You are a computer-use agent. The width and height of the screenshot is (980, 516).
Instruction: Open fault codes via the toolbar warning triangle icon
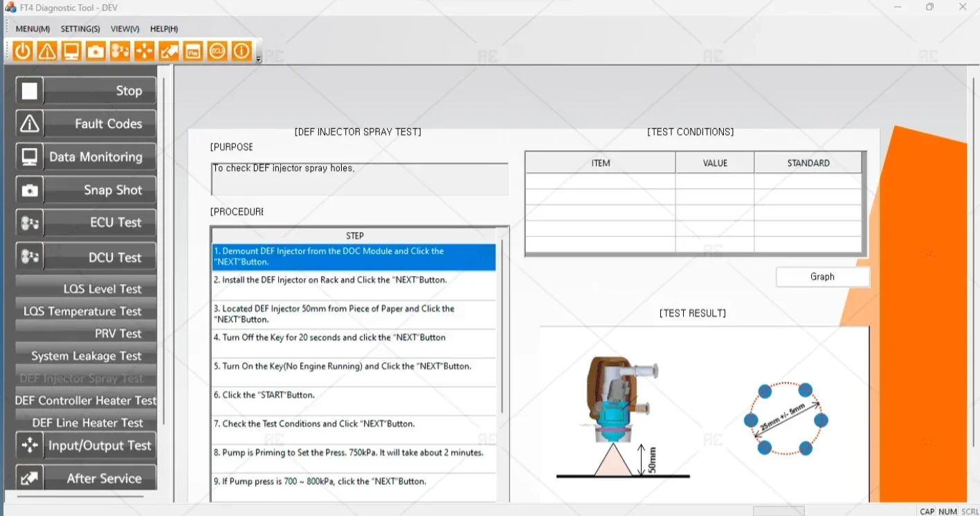point(47,50)
